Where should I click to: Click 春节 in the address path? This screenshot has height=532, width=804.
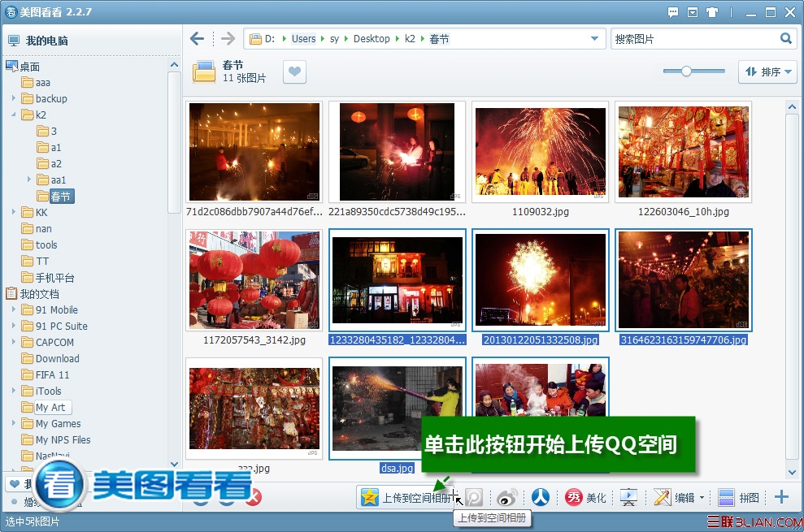click(439, 39)
